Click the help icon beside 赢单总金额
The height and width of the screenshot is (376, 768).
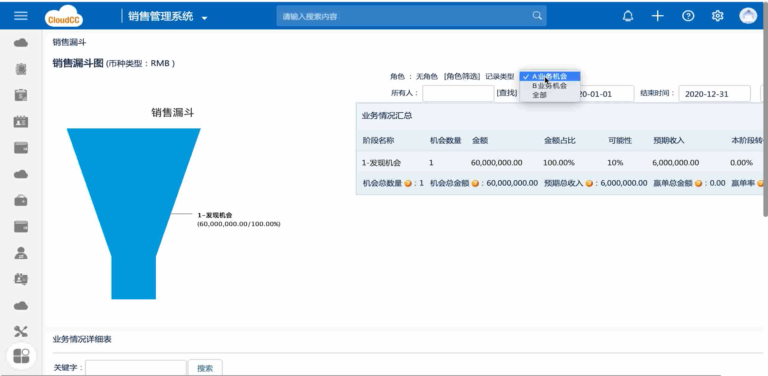tap(698, 183)
